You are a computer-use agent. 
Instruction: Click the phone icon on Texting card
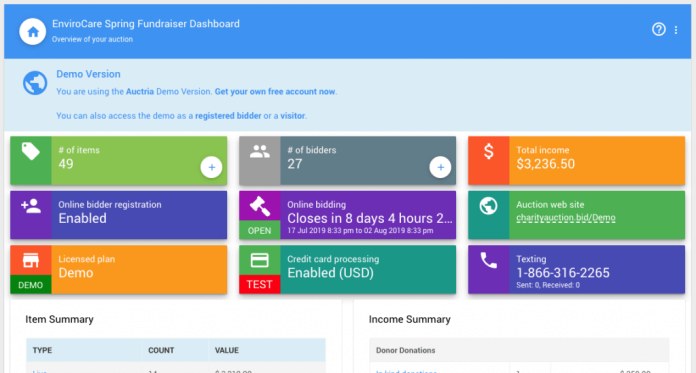[488, 261]
